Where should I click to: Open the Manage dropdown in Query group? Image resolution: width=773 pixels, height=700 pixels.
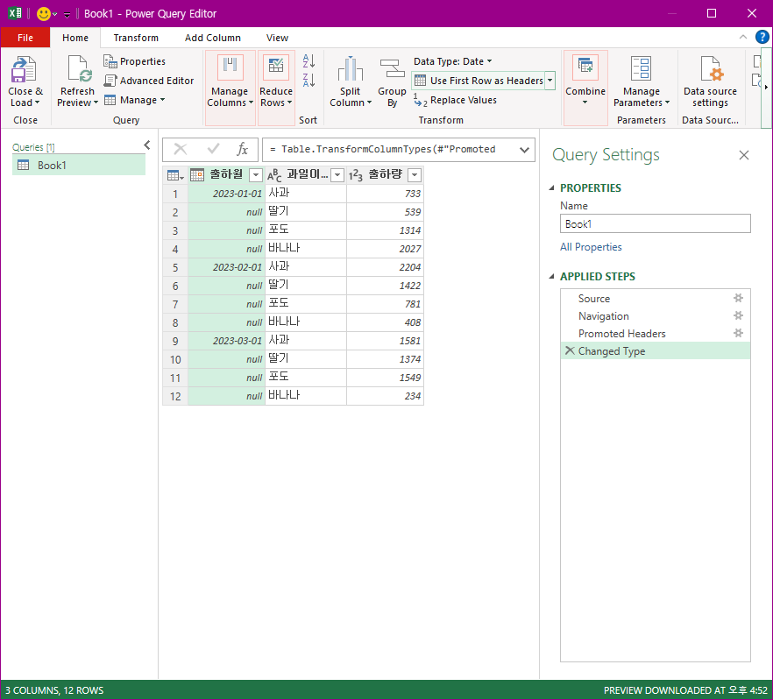coord(135,100)
